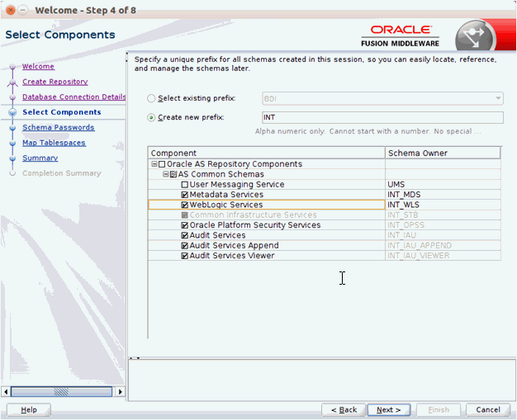Click the INT_STB schema owner cell
Viewport: 517px width, 420px height.
click(x=443, y=215)
